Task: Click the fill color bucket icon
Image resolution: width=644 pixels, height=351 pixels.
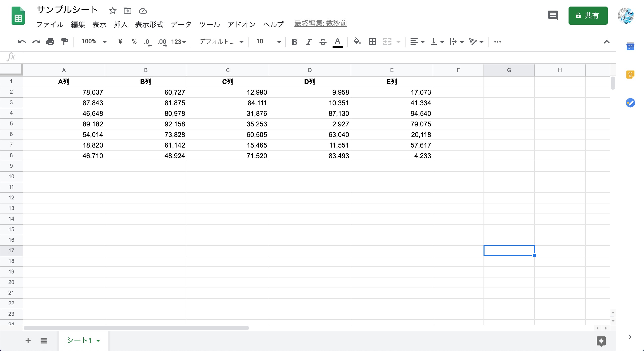Action: pos(356,42)
